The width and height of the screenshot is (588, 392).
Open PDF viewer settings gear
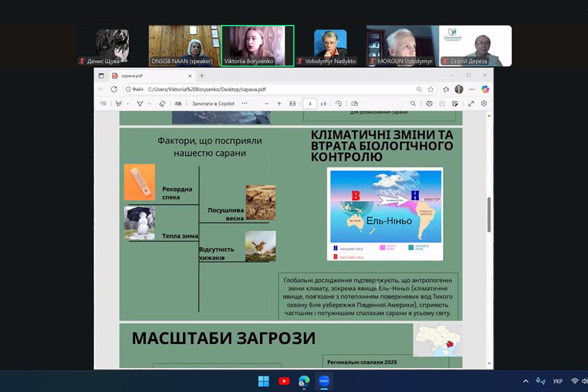484,103
